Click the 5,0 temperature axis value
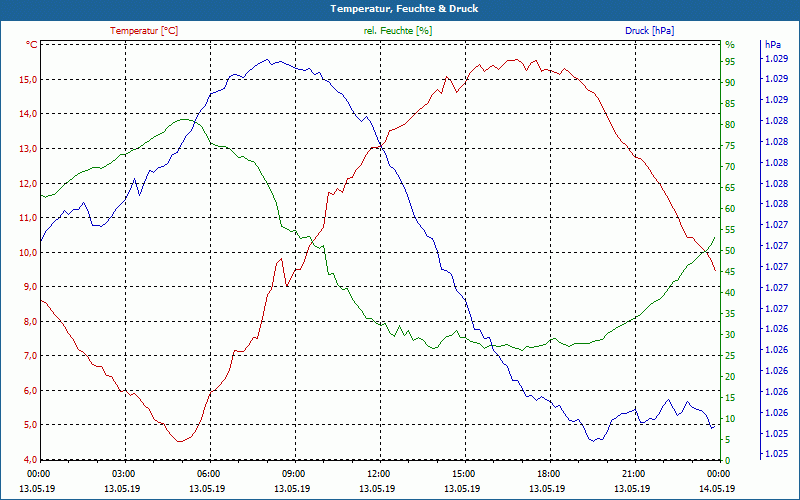The height and width of the screenshot is (500, 800). click(31, 425)
